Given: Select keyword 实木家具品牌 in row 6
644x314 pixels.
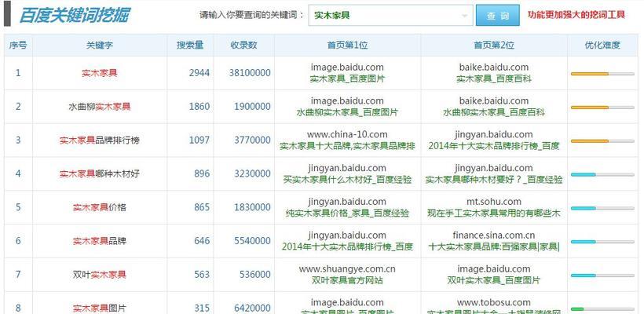Looking at the screenshot, I should (100, 241).
